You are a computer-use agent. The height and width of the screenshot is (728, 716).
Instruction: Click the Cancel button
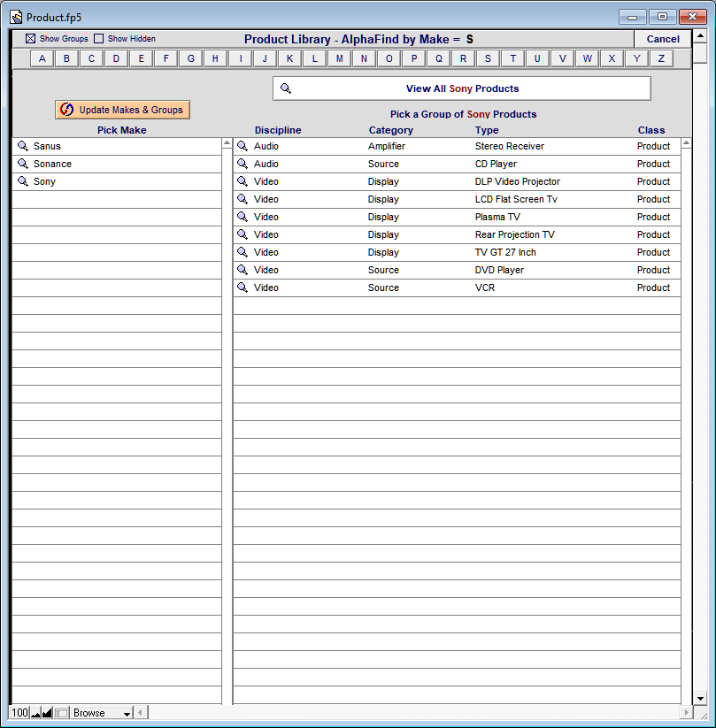pyautogui.click(x=663, y=39)
